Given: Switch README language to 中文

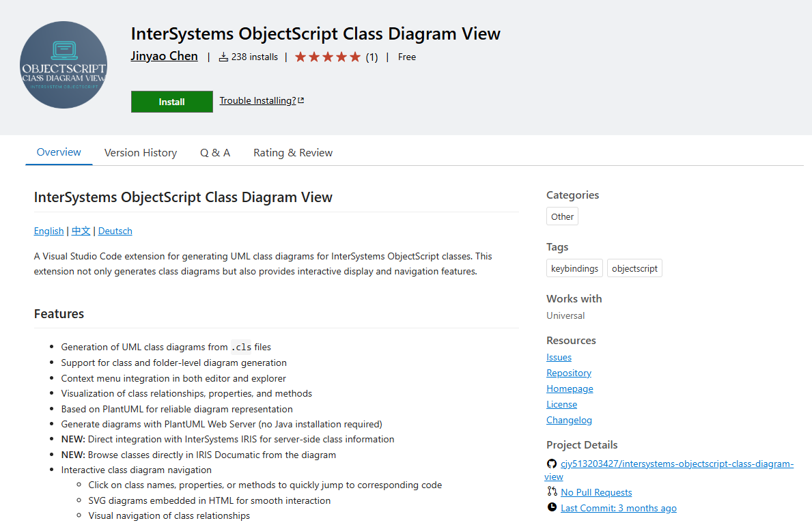Looking at the screenshot, I should tap(81, 231).
